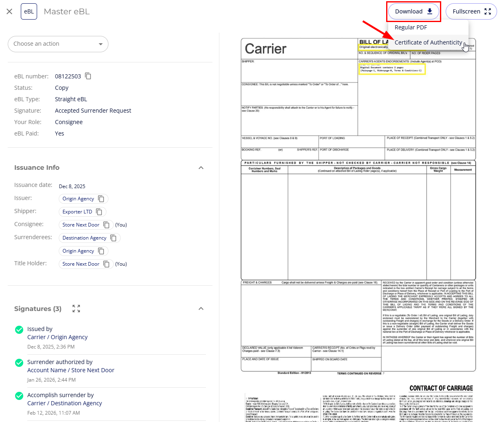Click the eBL number value 08122503

(68, 76)
